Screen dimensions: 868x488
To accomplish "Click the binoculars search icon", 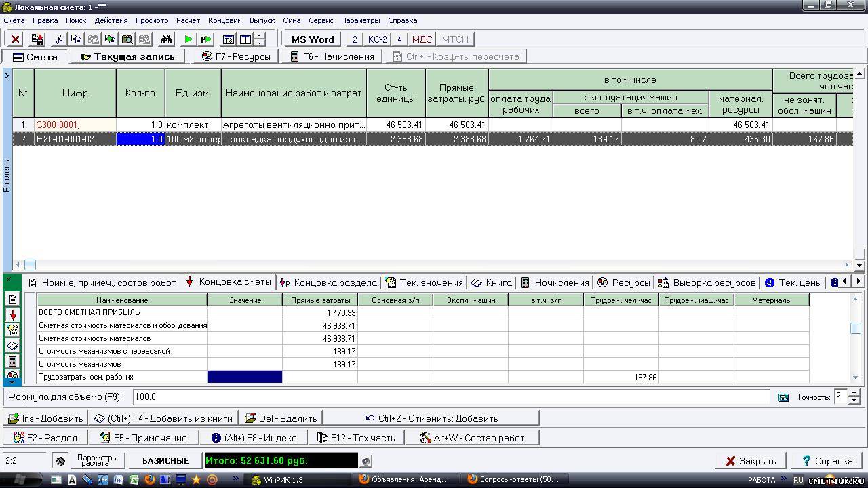I will (165, 39).
